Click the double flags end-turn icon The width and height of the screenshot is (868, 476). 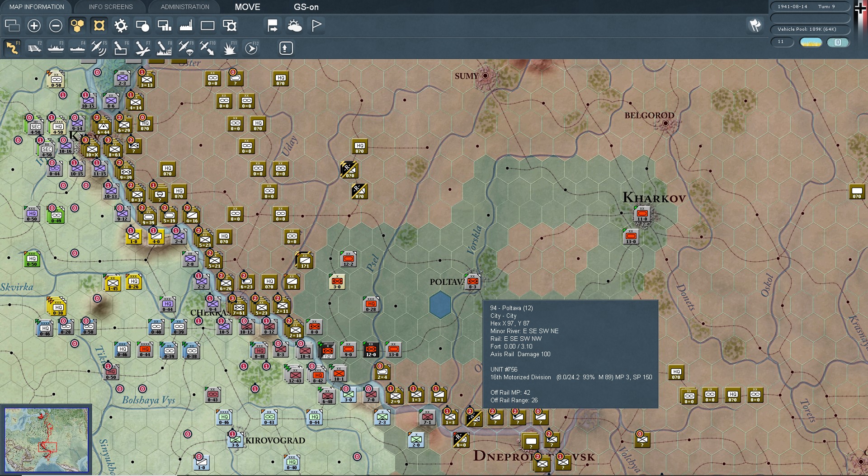pyautogui.click(x=755, y=25)
